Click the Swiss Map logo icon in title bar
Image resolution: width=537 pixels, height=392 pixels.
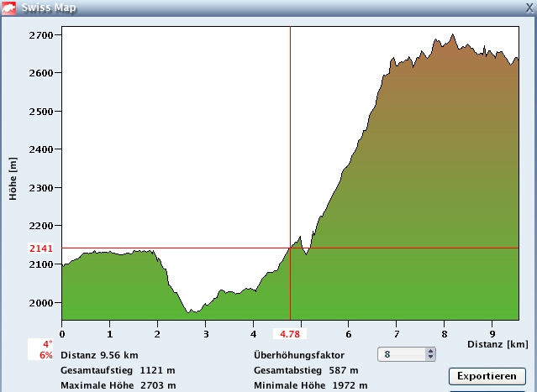click(9, 8)
